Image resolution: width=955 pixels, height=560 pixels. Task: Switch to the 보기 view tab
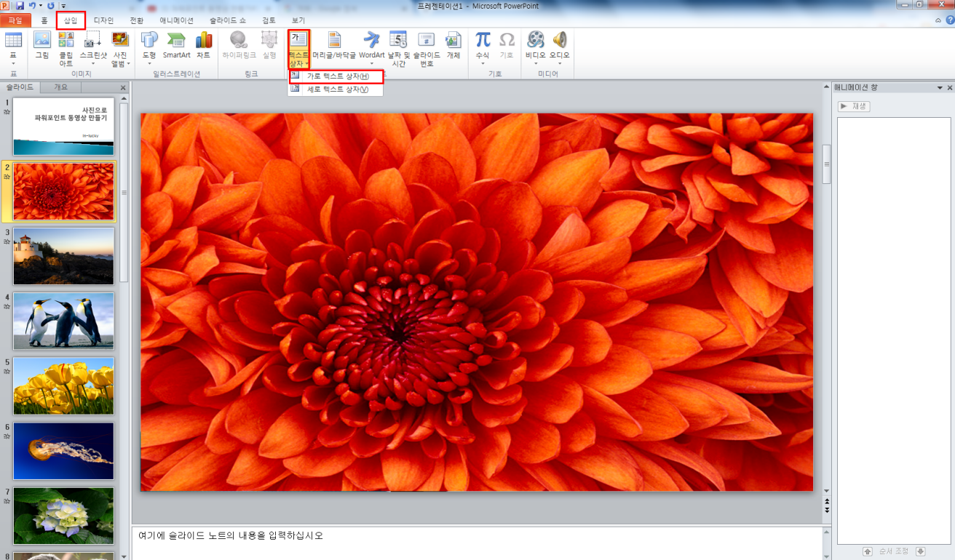[x=298, y=20]
